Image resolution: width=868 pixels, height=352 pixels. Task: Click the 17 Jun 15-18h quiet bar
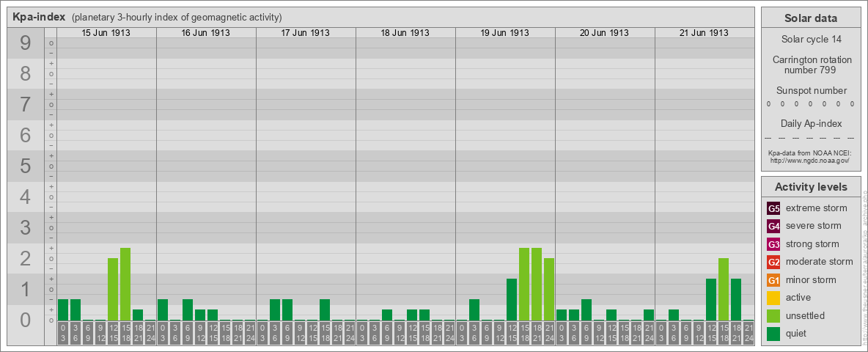pos(324,310)
